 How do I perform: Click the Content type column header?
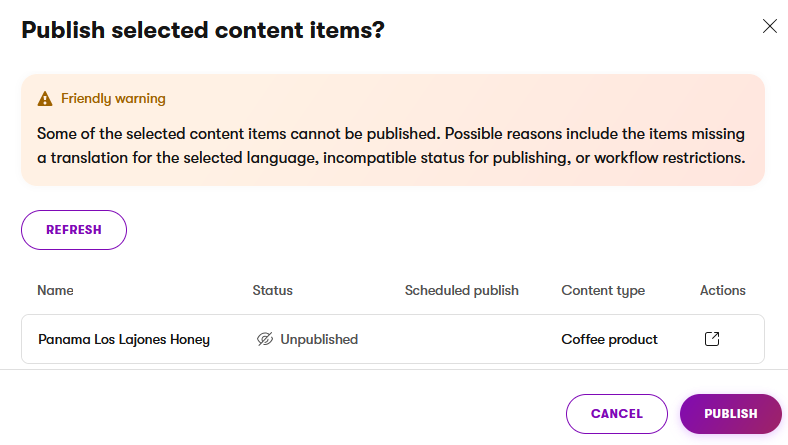pyautogui.click(x=603, y=291)
